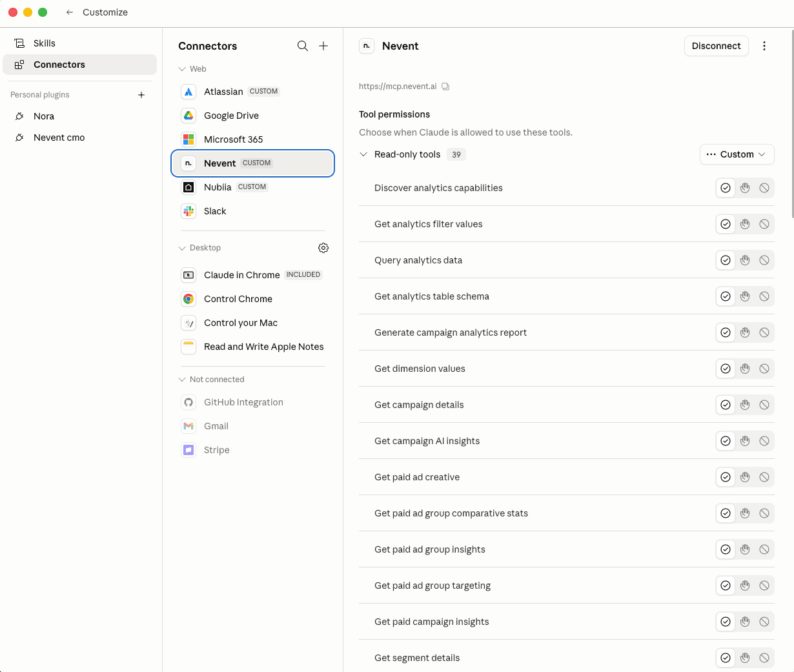Open the Control Chrome connector icon
Viewport: 794px width, 672px height.
(x=188, y=299)
